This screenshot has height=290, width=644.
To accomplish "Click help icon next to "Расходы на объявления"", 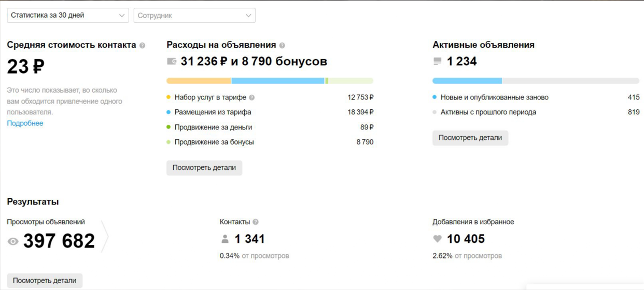I will 282,46.
